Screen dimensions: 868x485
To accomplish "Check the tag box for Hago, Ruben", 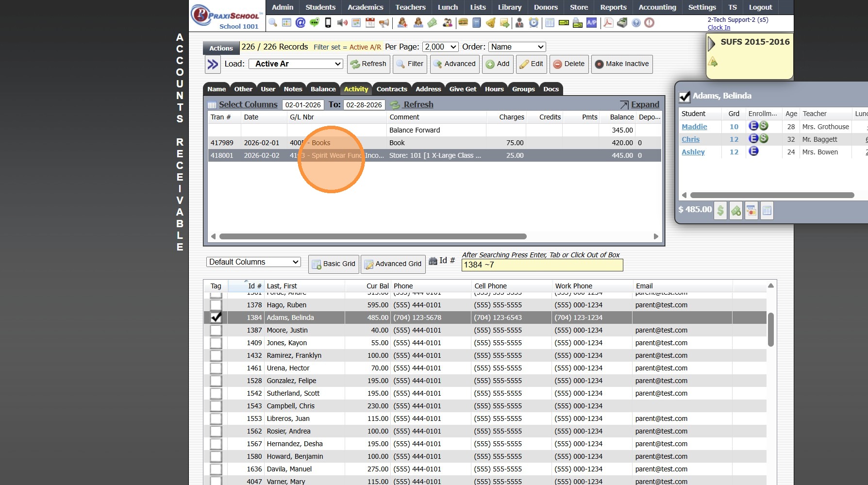I will [216, 305].
